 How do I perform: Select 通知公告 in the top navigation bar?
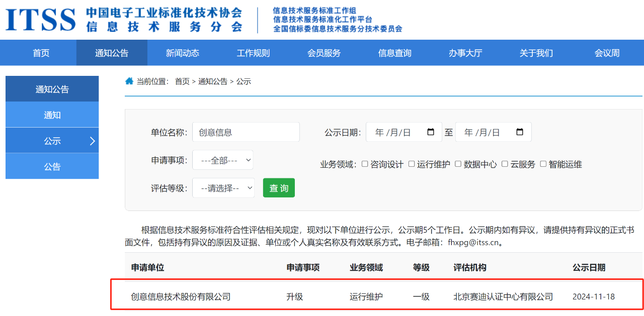pyautogui.click(x=112, y=53)
